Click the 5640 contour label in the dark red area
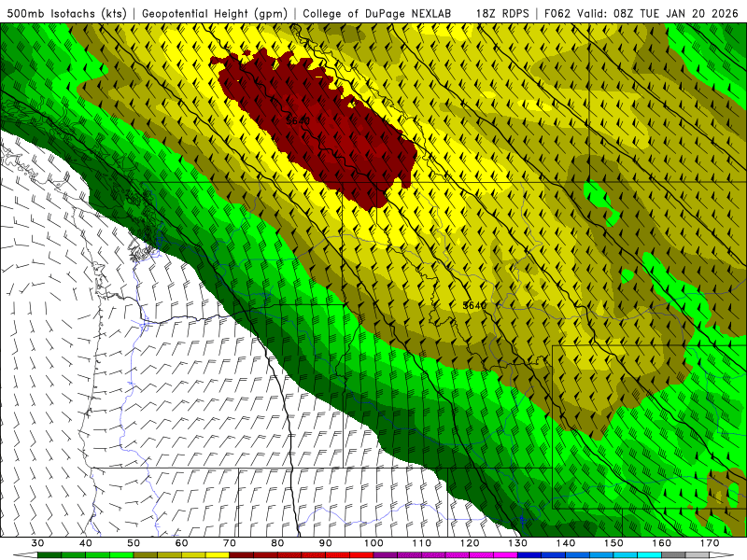 pos(298,121)
